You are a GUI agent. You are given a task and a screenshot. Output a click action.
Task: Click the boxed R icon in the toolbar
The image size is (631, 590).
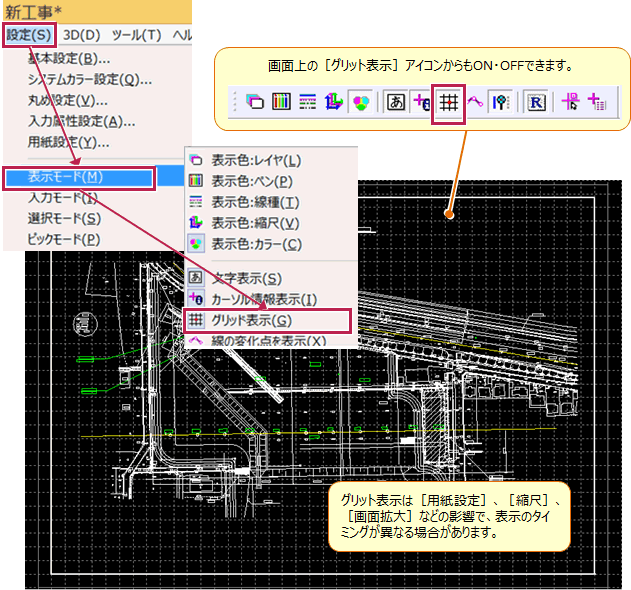(x=535, y=103)
